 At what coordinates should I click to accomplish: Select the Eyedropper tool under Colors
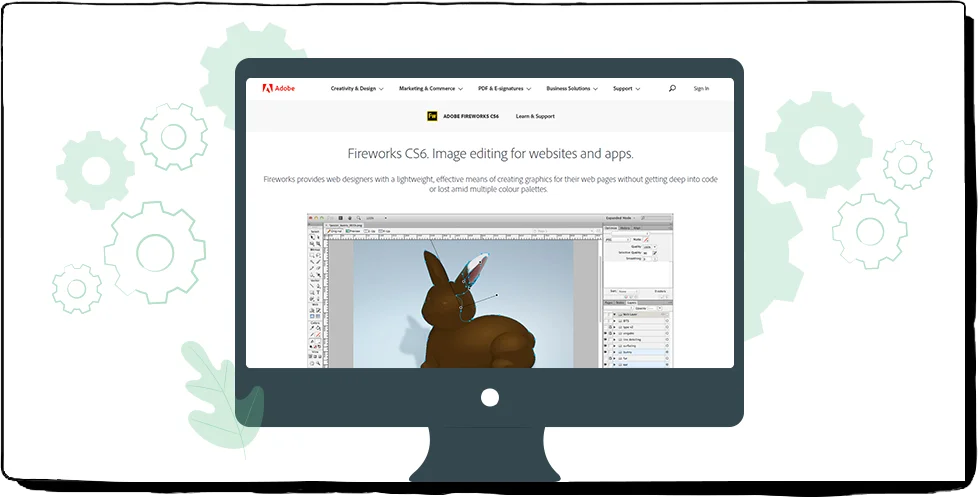click(312, 328)
